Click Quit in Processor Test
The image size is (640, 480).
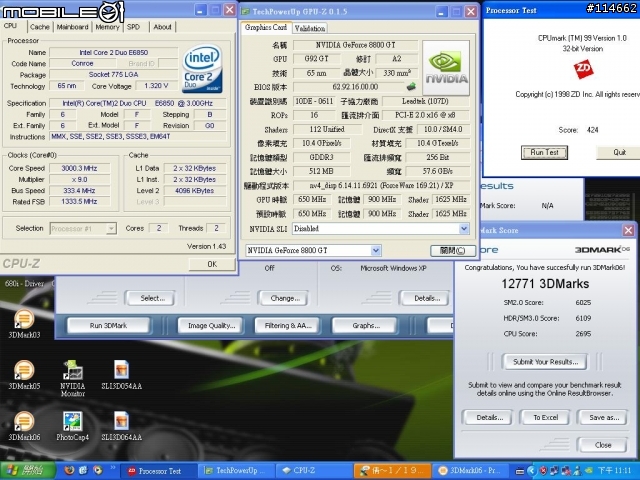(619, 152)
